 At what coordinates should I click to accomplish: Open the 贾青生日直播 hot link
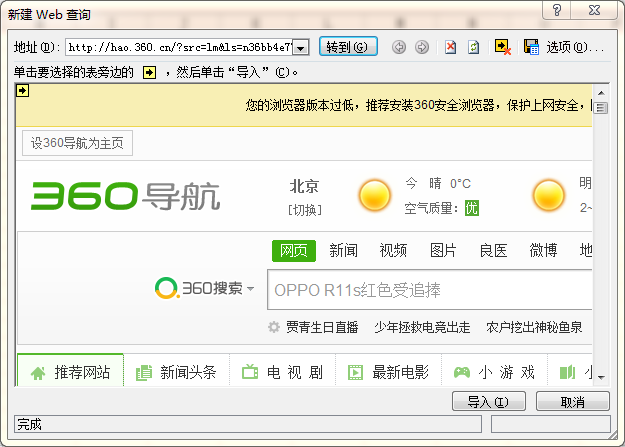coord(322,327)
